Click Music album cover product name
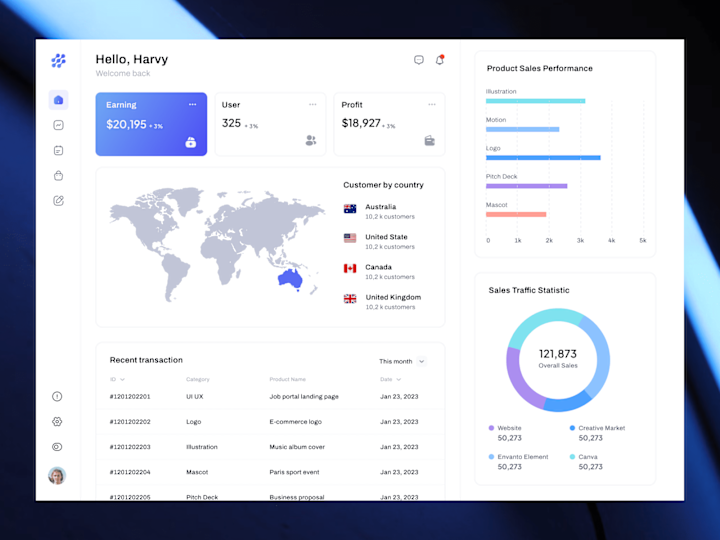720x540 pixels. click(x=297, y=447)
